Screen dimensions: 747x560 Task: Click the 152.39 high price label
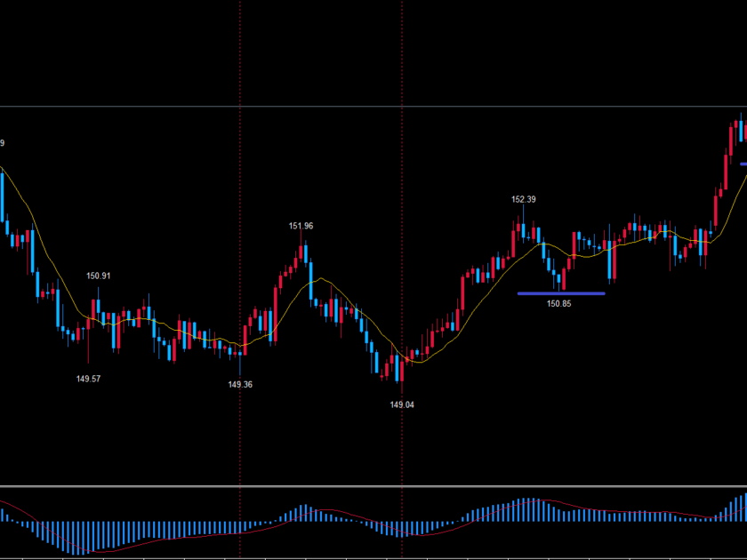(524, 199)
